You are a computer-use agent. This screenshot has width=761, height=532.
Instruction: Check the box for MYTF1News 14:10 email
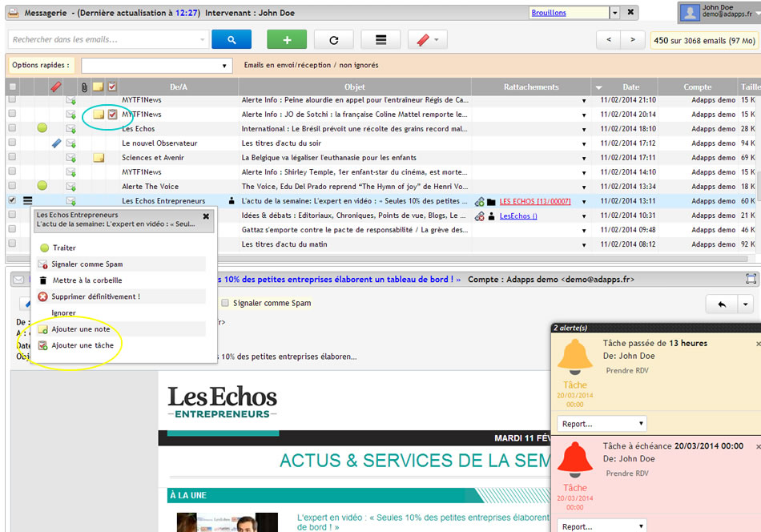pyautogui.click(x=12, y=171)
